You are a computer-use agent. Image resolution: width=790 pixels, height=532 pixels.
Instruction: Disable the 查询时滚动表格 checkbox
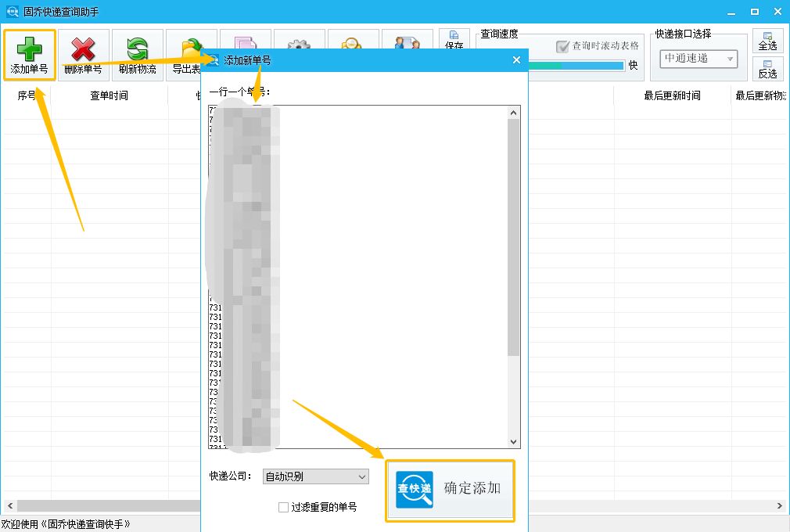coord(562,46)
